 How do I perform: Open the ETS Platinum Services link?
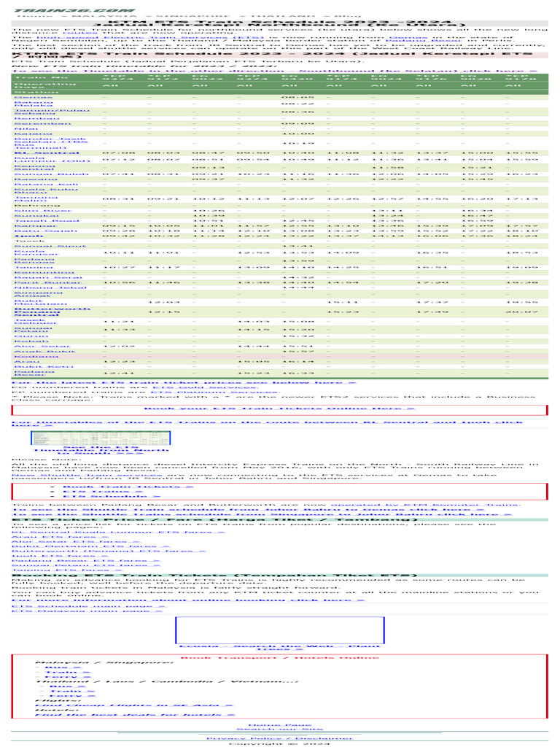(x=215, y=392)
